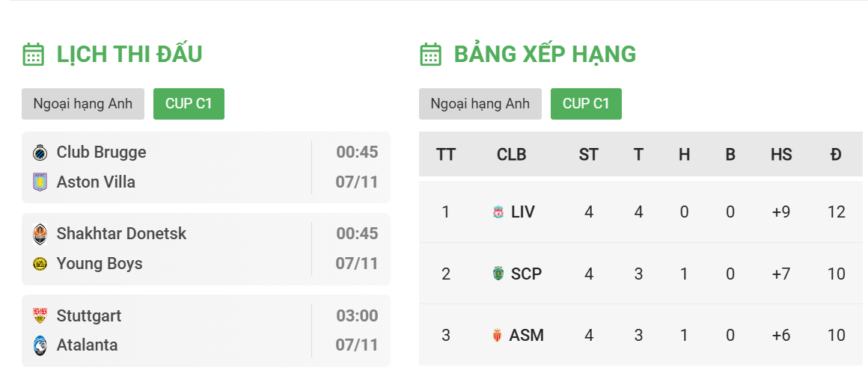Select the Shakhtar Donetsk logo

[40, 234]
